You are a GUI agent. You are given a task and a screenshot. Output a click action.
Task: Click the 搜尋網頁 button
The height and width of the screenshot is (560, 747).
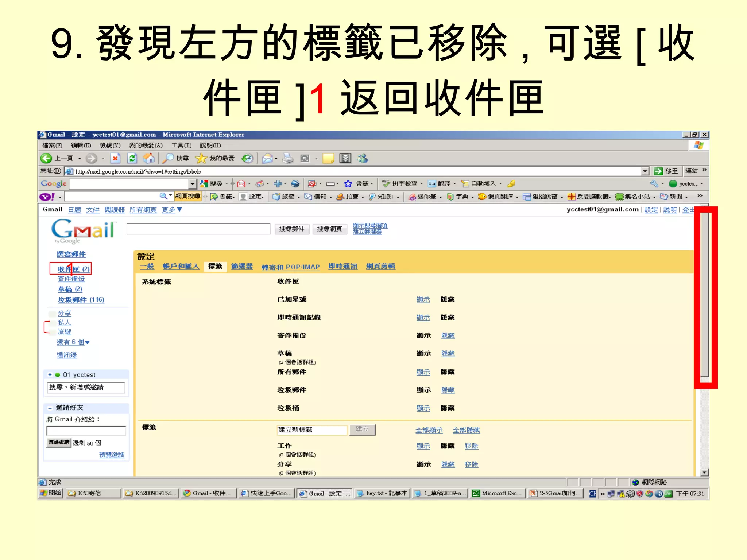pyautogui.click(x=329, y=229)
